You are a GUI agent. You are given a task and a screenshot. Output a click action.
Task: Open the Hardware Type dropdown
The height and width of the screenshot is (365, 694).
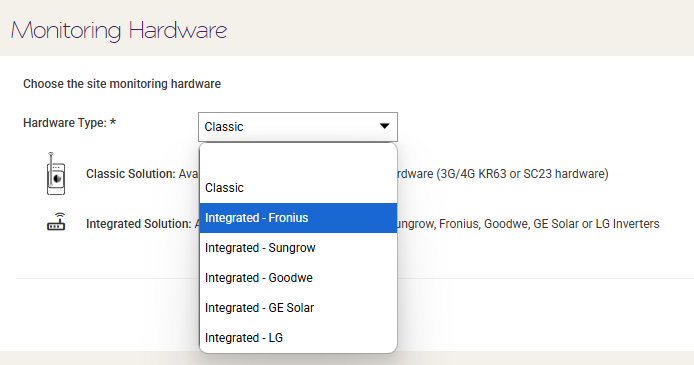297,127
